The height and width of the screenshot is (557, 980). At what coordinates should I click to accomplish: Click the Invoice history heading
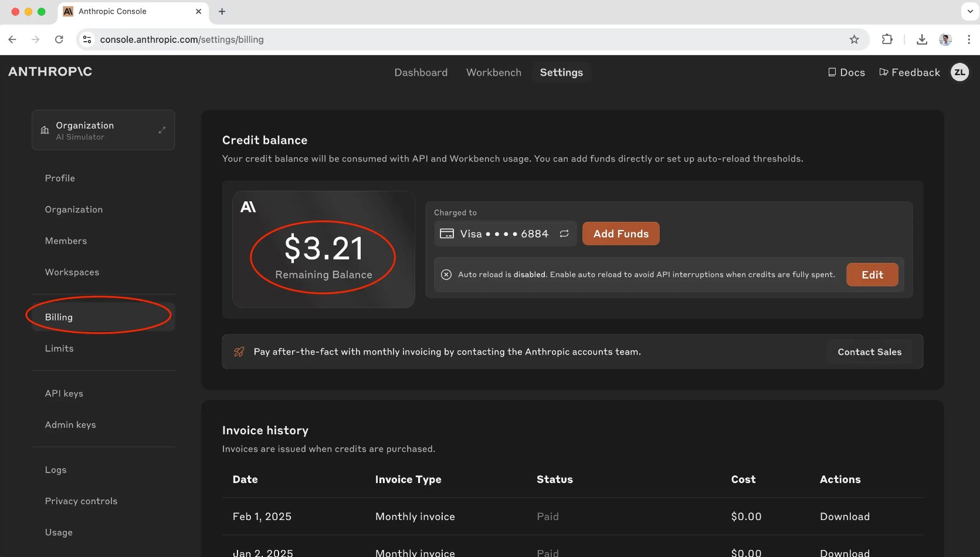coord(265,431)
